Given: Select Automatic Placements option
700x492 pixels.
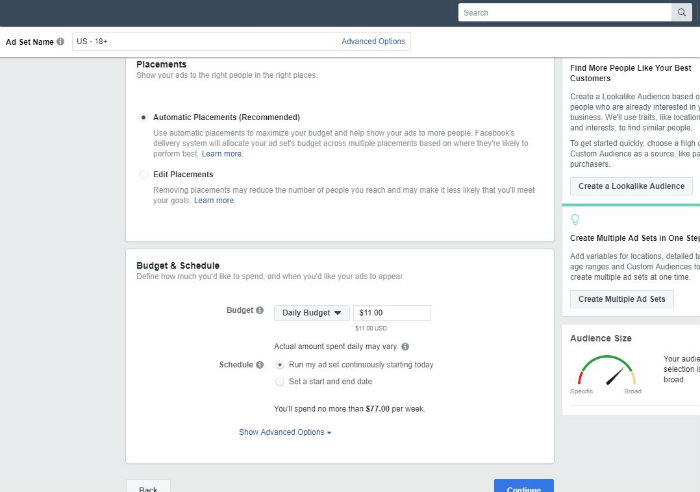Looking at the screenshot, I should pos(144,117).
